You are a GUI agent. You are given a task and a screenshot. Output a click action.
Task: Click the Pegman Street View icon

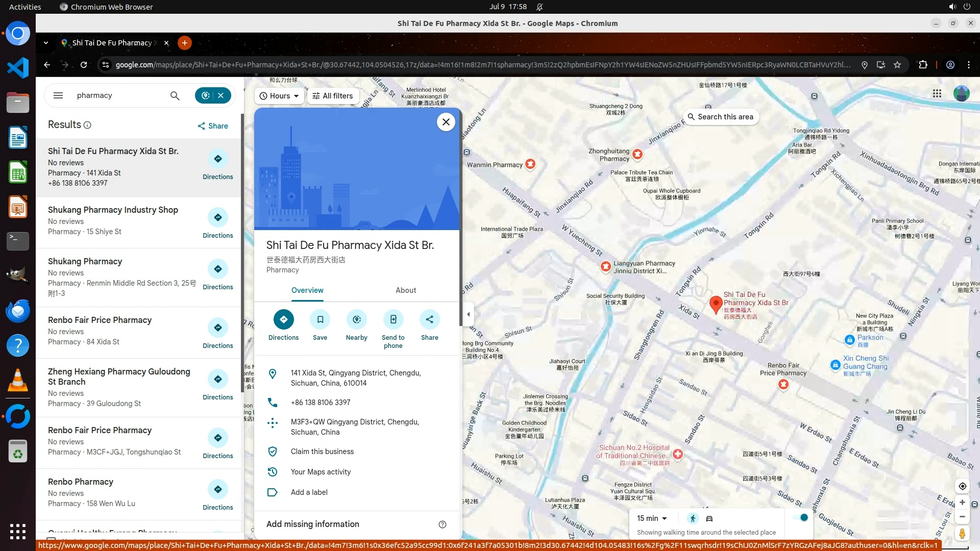coord(962,534)
